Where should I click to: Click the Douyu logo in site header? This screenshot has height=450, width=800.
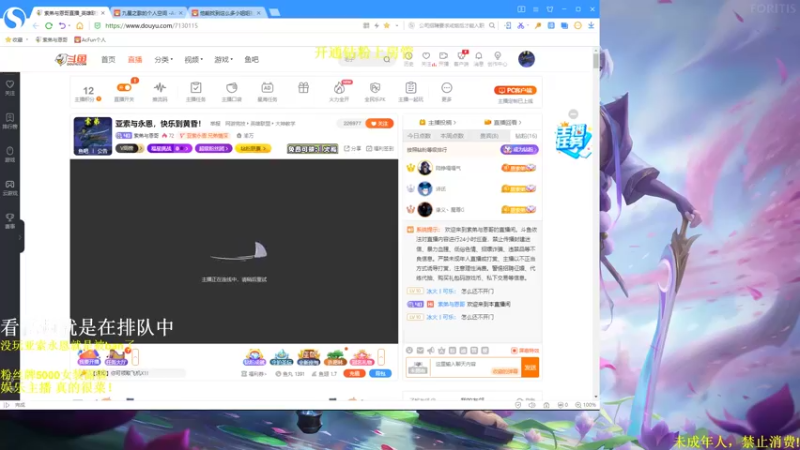point(71,60)
